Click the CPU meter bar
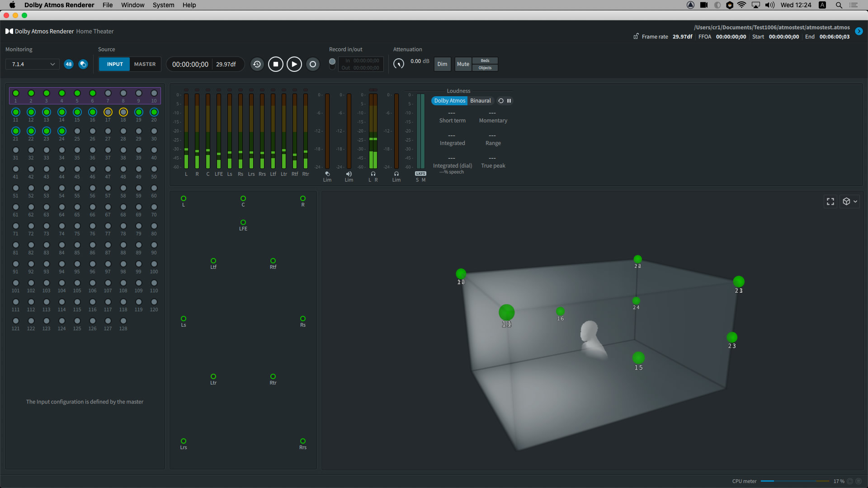The image size is (868, 488). tap(795, 481)
